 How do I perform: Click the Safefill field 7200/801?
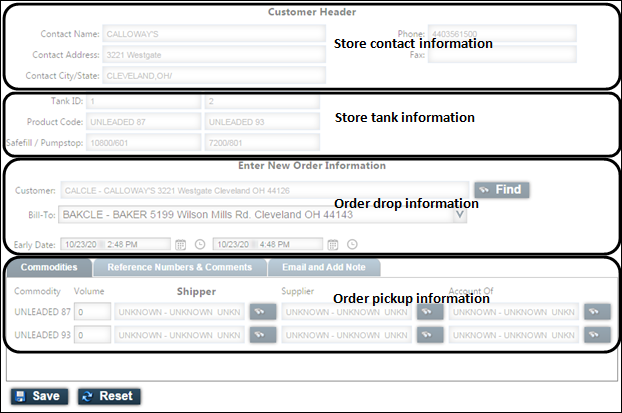(x=262, y=143)
